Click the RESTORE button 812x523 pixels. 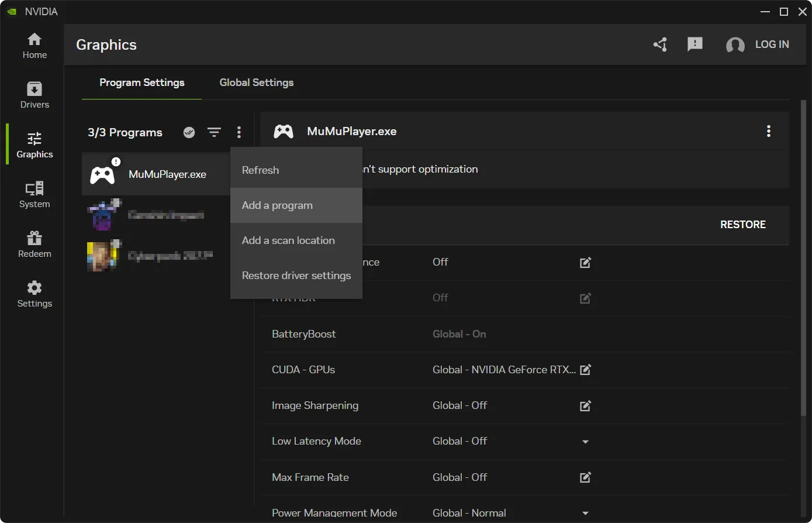tap(743, 225)
